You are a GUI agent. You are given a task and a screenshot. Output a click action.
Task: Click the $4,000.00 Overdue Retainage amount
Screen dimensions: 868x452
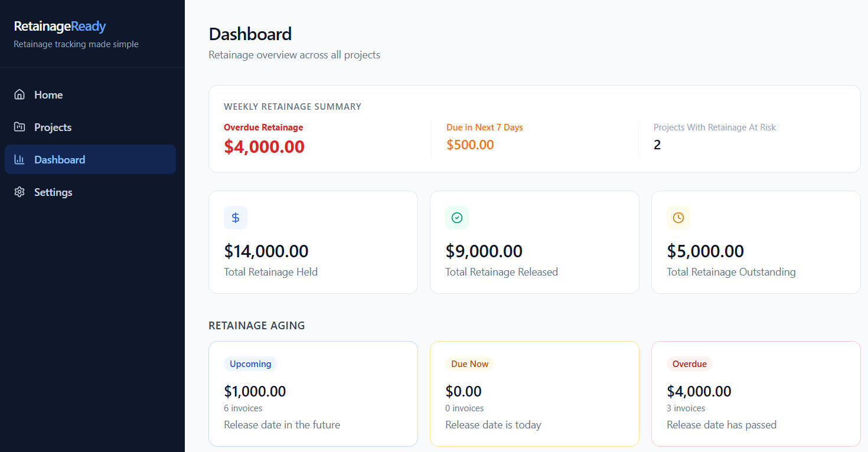tap(264, 147)
